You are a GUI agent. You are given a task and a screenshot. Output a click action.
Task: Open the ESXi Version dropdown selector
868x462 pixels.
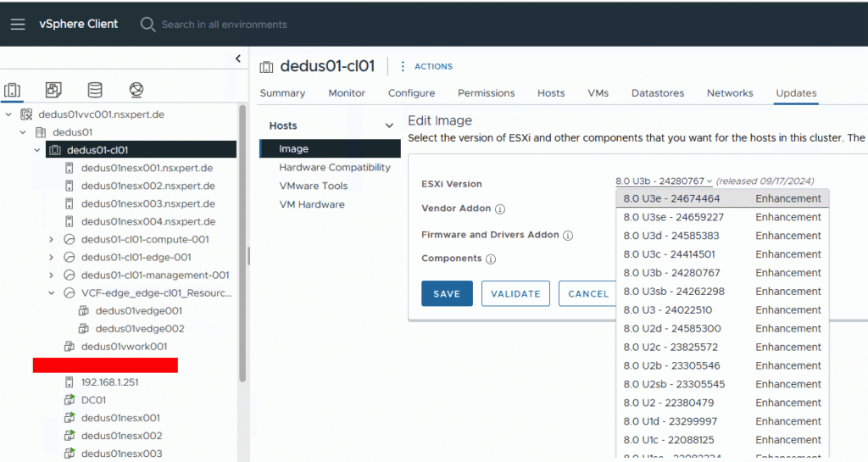tap(664, 181)
